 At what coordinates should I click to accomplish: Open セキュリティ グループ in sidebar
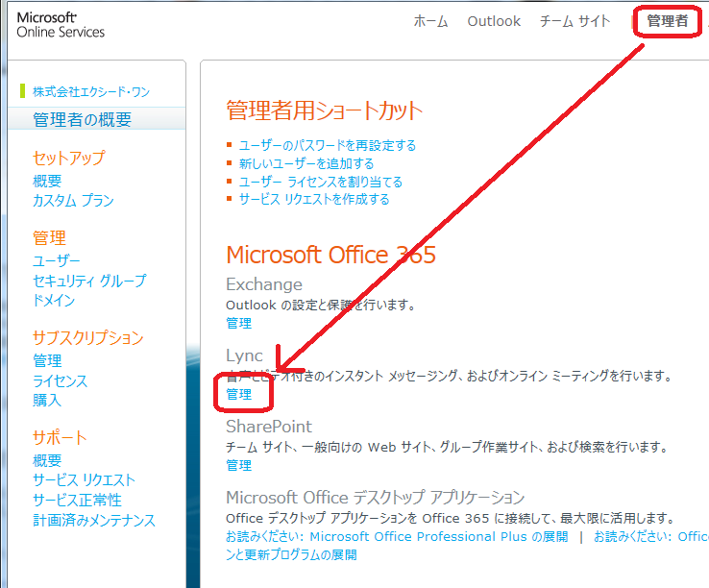point(89,281)
